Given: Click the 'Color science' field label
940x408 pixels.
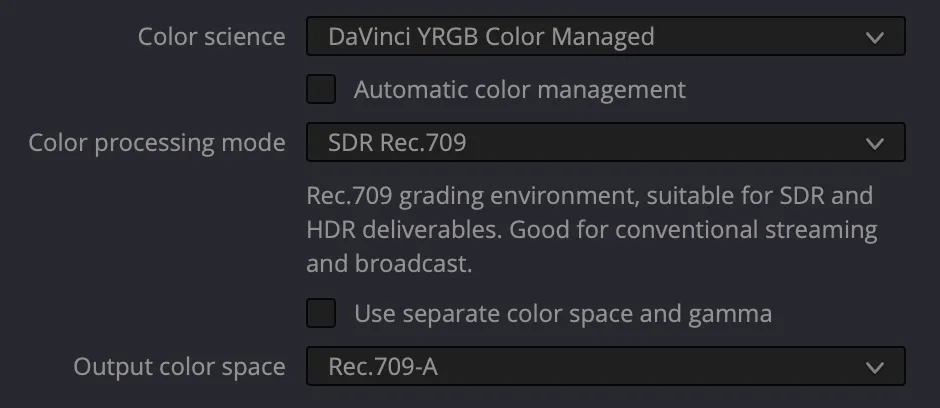Looking at the screenshot, I should coord(211,38).
